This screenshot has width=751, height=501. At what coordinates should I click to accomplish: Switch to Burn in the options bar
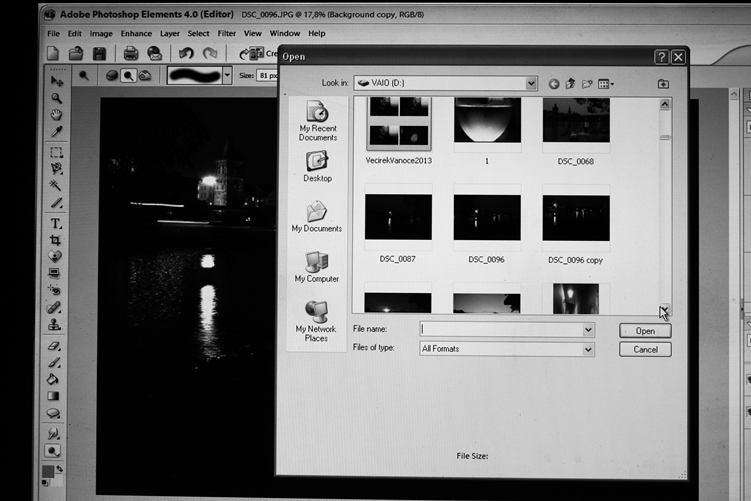point(145,76)
